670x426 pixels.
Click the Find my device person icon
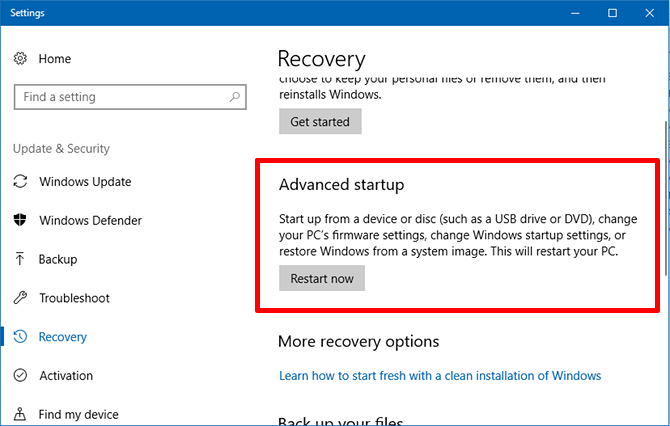point(20,414)
